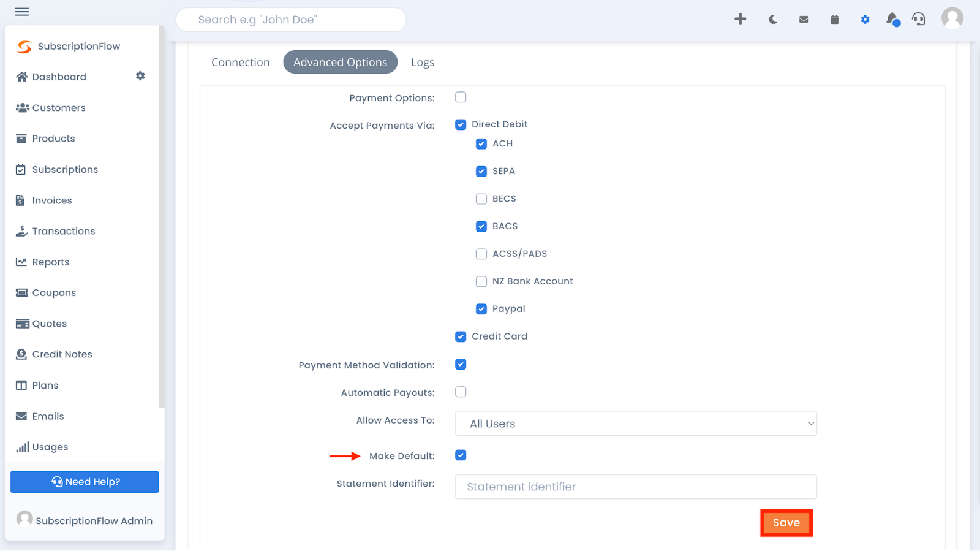Click the Emails envelope icon in sidebar
980x551 pixels.
[x=21, y=416]
